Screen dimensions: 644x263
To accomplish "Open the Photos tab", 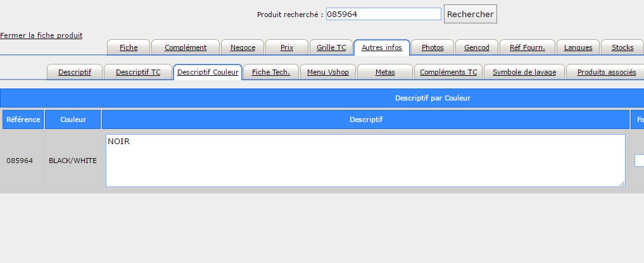I will (x=432, y=47).
